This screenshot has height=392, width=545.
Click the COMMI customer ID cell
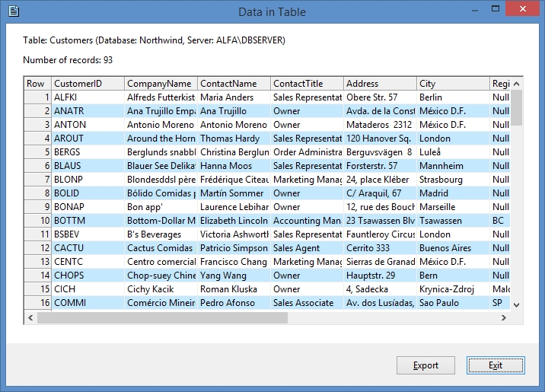point(88,303)
